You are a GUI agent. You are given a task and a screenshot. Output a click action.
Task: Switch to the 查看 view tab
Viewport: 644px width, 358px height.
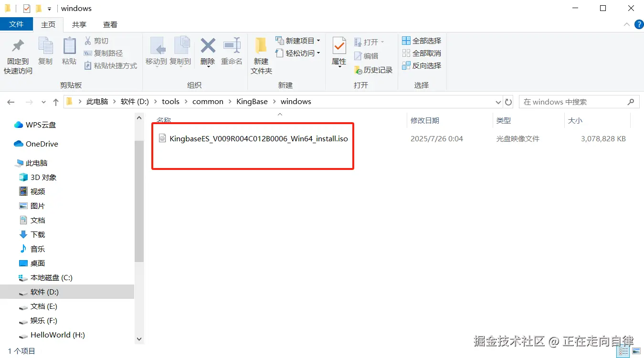110,24
